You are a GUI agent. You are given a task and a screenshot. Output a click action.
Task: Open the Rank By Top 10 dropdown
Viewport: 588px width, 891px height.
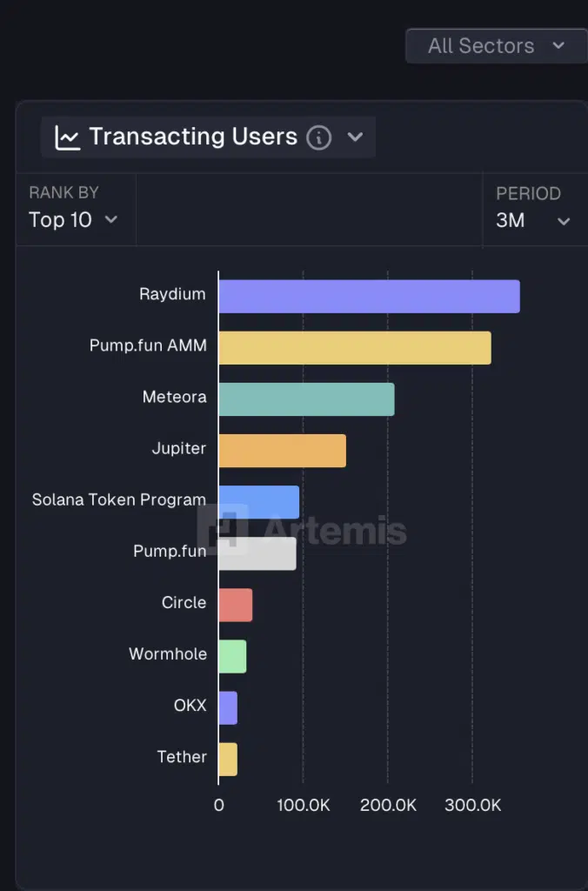73,220
